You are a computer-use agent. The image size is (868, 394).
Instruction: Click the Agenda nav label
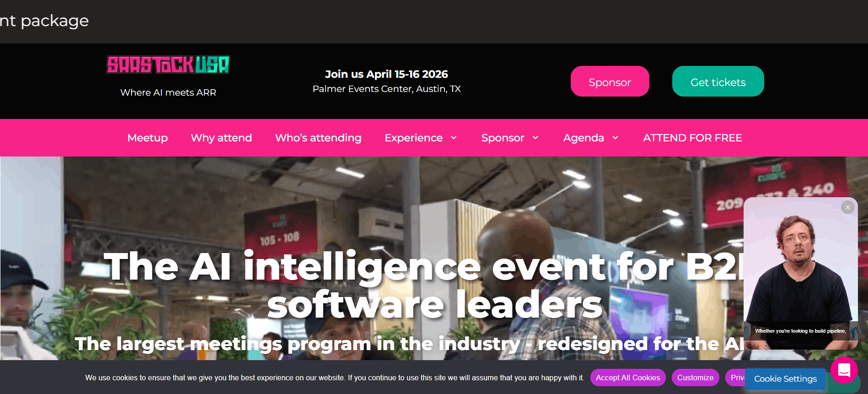(x=584, y=138)
